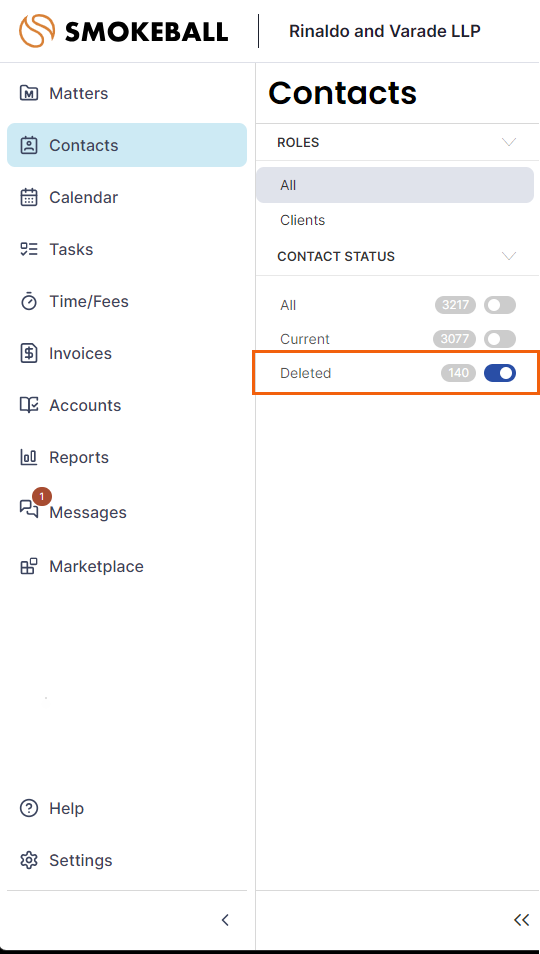The width and height of the screenshot is (540, 954).
Task: Collapse the Contact Status section chevron
Action: [509, 256]
